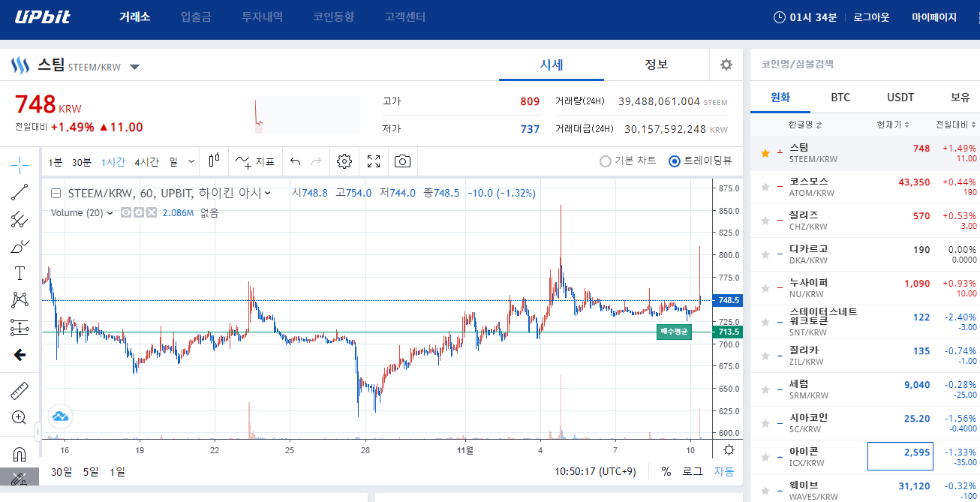Select the ruler measure tool

coord(20,391)
